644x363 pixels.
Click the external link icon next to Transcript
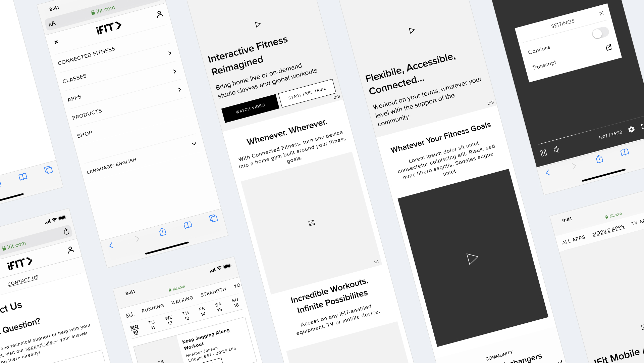coord(609,47)
